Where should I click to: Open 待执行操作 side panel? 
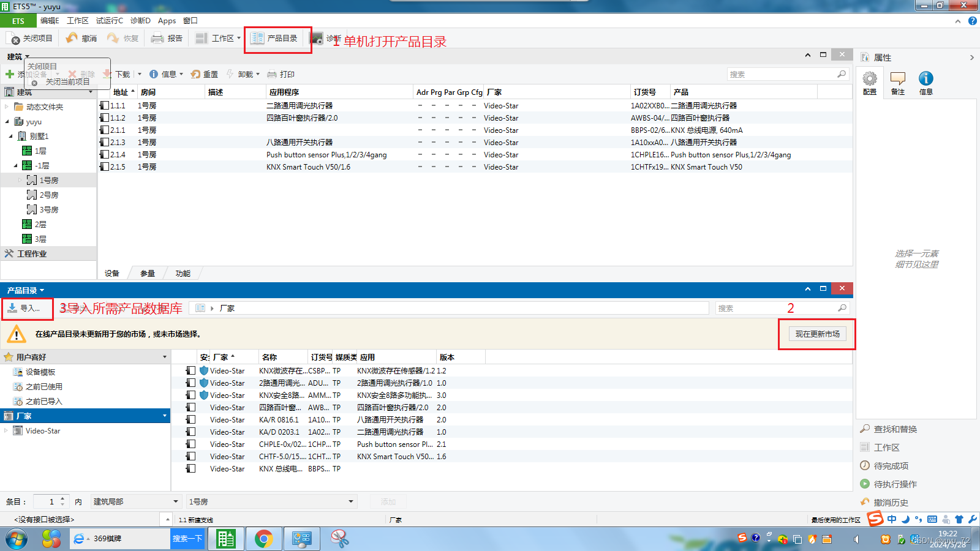pos(889,484)
